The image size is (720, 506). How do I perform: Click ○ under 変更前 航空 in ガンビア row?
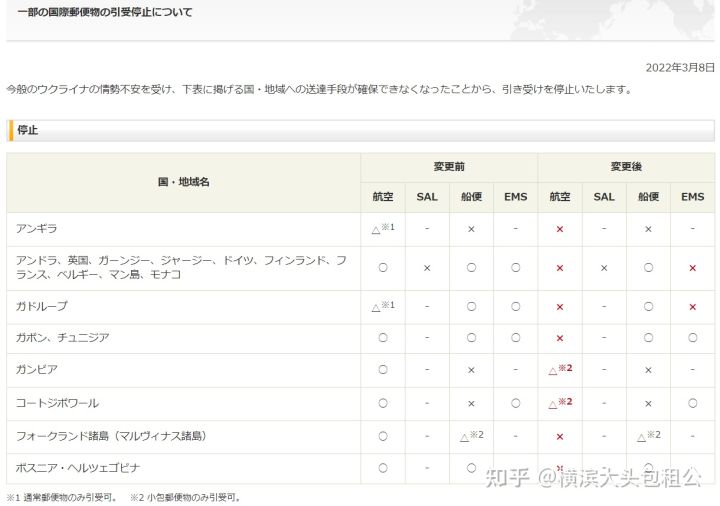coord(383,369)
